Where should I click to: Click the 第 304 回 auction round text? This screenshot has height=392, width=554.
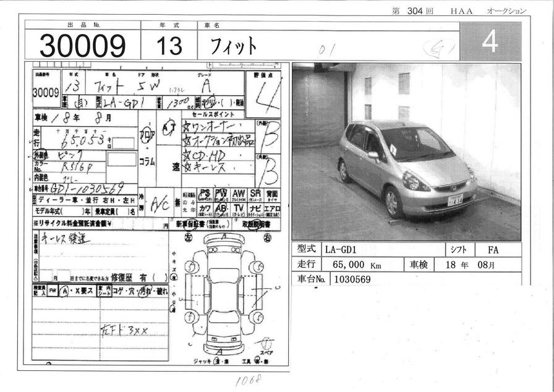point(412,11)
